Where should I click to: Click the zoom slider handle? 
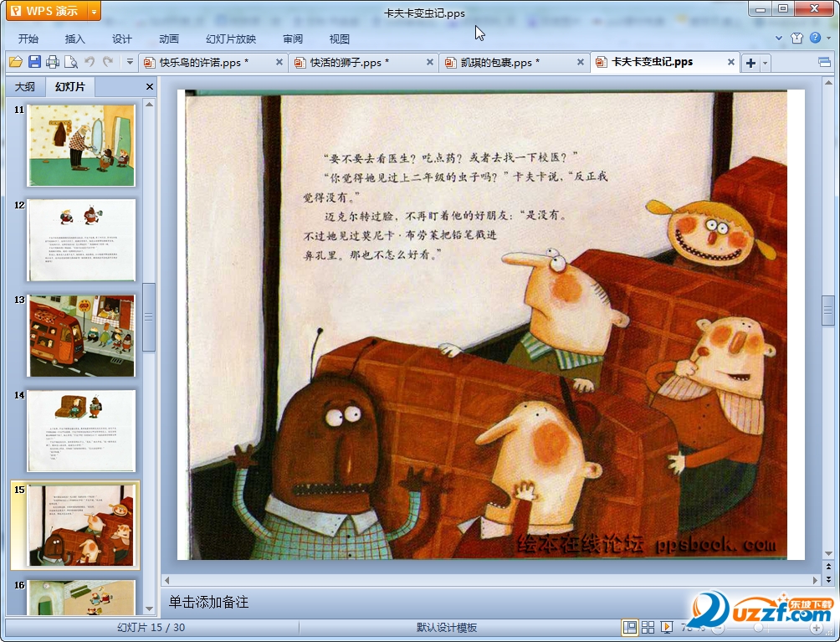tap(759, 628)
